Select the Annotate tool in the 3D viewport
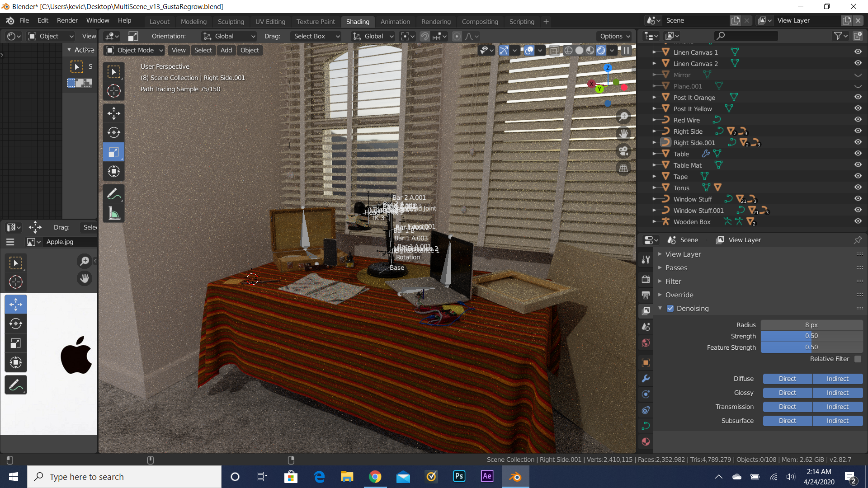Screen dimensions: 868x488 tap(113, 194)
